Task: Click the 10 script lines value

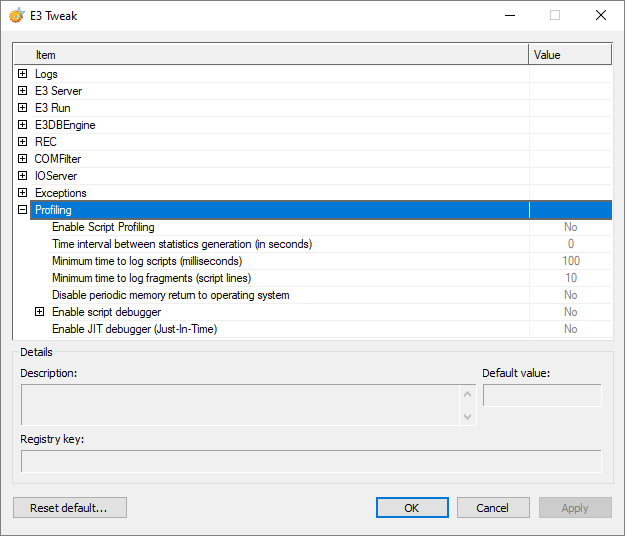Action: tap(571, 278)
